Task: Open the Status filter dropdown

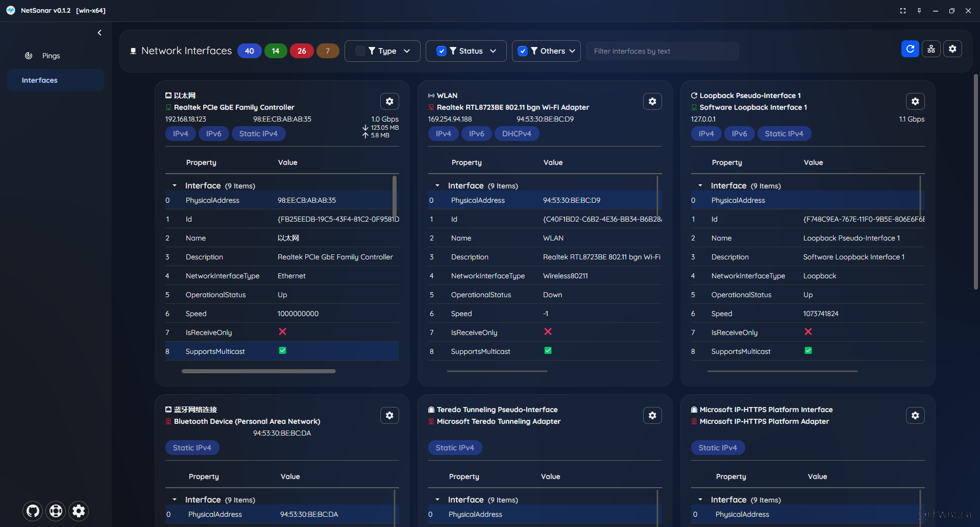Action: [x=493, y=51]
